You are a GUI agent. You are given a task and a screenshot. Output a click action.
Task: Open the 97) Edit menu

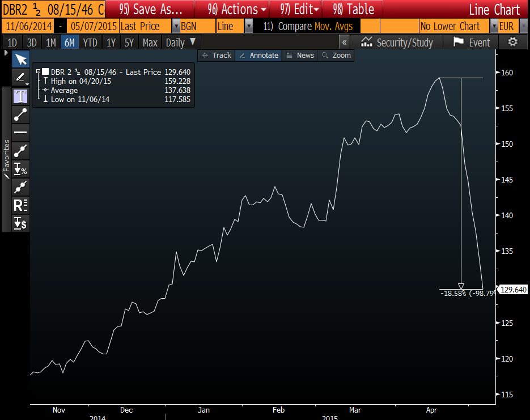pyautogui.click(x=296, y=9)
